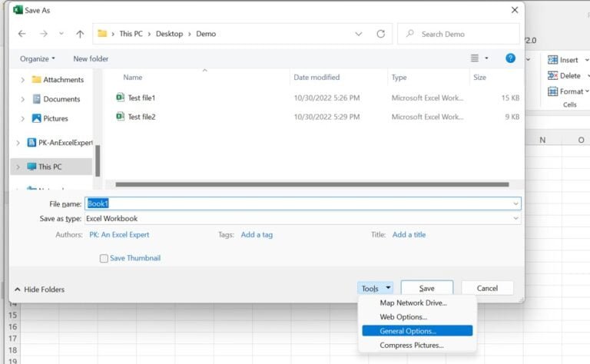The width and height of the screenshot is (590, 364).
Task: Select column N header in Excel
Action: coord(542,140)
